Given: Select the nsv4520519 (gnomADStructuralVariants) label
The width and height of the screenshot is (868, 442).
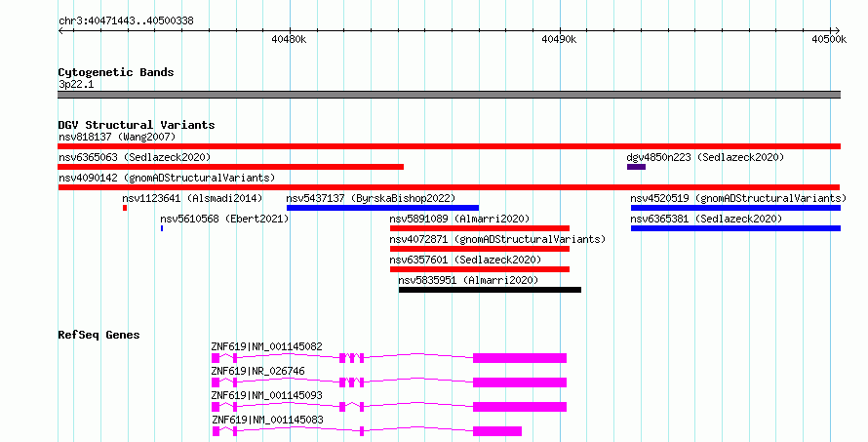Looking at the screenshot, I should (x=738, y=198).
